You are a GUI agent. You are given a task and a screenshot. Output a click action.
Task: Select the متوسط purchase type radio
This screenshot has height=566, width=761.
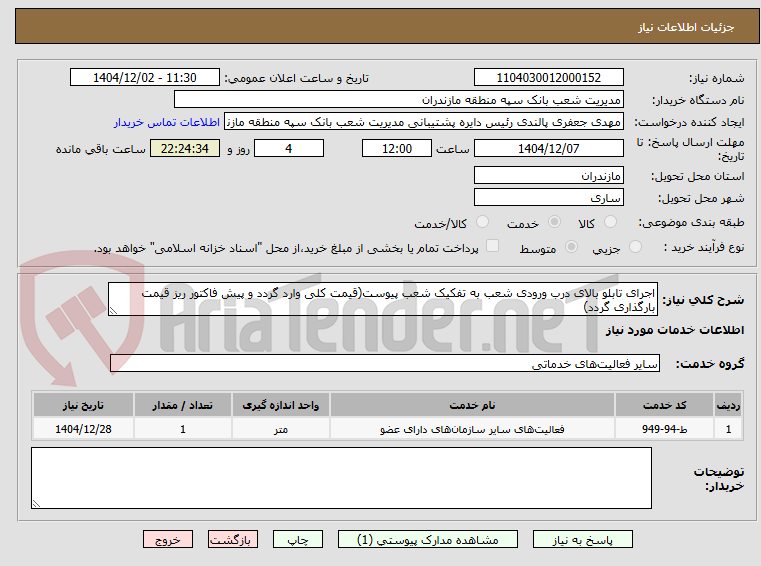(571, 247)
